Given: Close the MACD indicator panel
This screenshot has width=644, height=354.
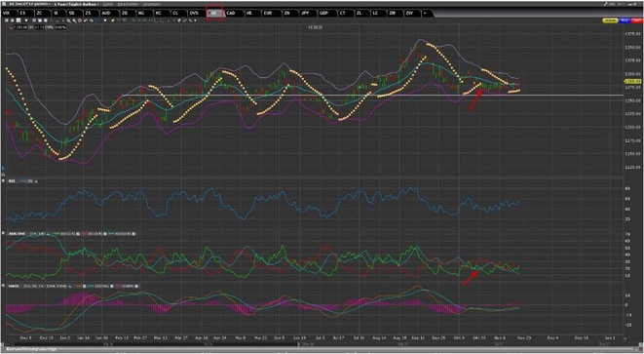Looking at the screenshot, I should [x=3, y=286].
